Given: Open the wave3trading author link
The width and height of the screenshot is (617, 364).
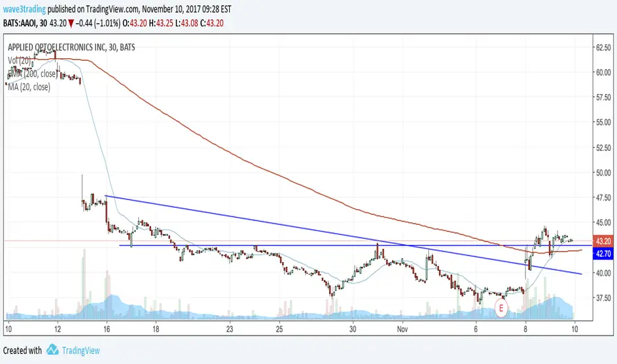Looking at the screenshot, I should (24, 9).
